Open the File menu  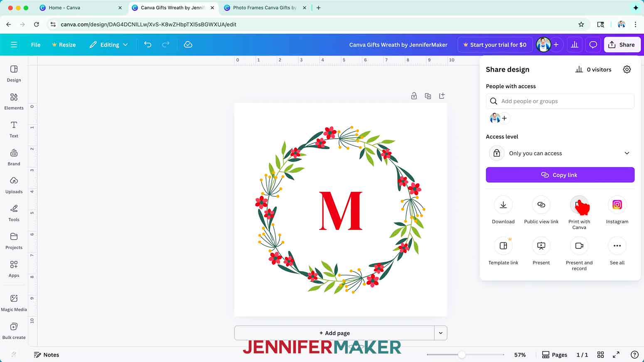36,44
